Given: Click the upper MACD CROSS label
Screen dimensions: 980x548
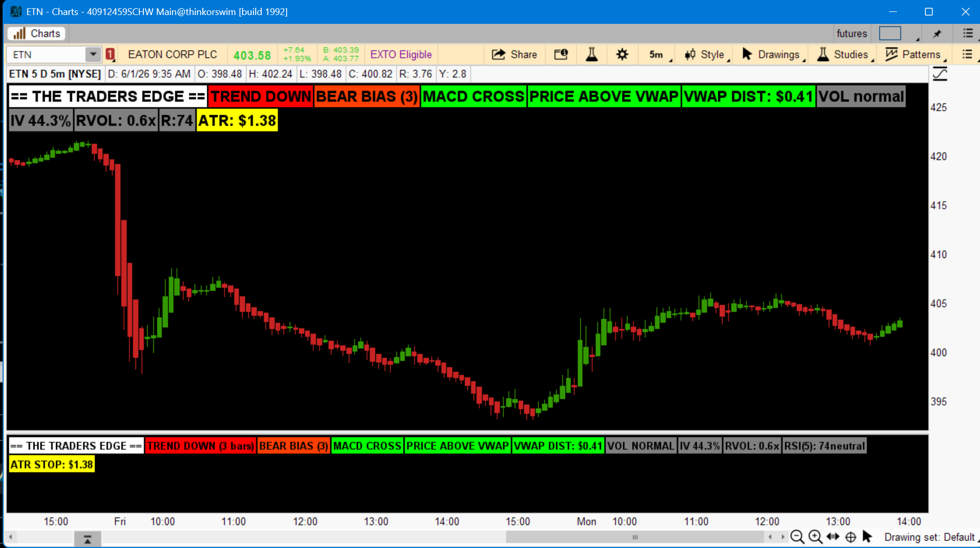Looking at the screenshot, I should pos(474,97).
